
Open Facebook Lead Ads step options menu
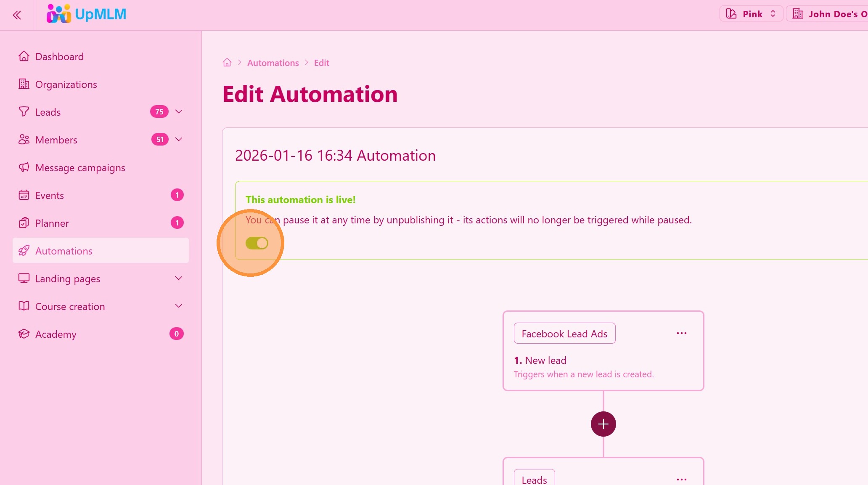(681, 333)
